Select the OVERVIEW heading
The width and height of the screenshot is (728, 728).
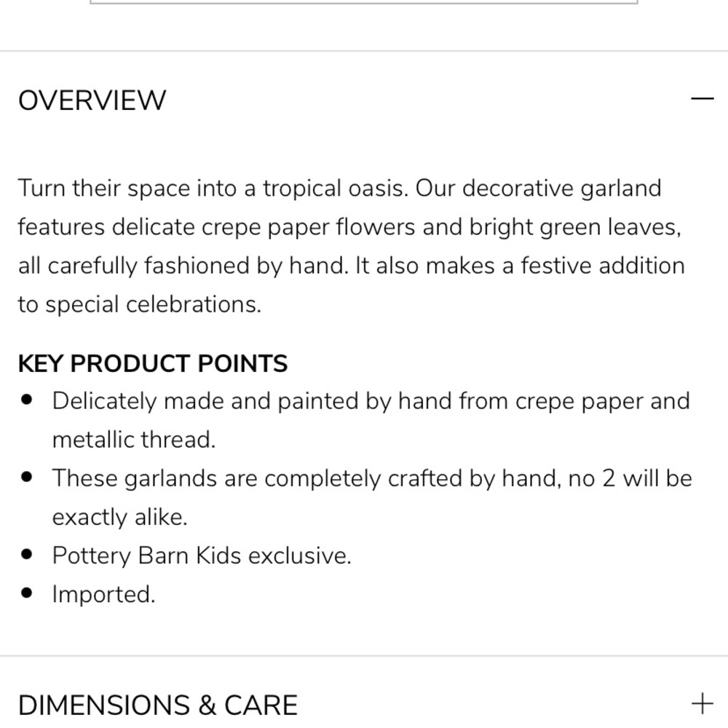92,99
